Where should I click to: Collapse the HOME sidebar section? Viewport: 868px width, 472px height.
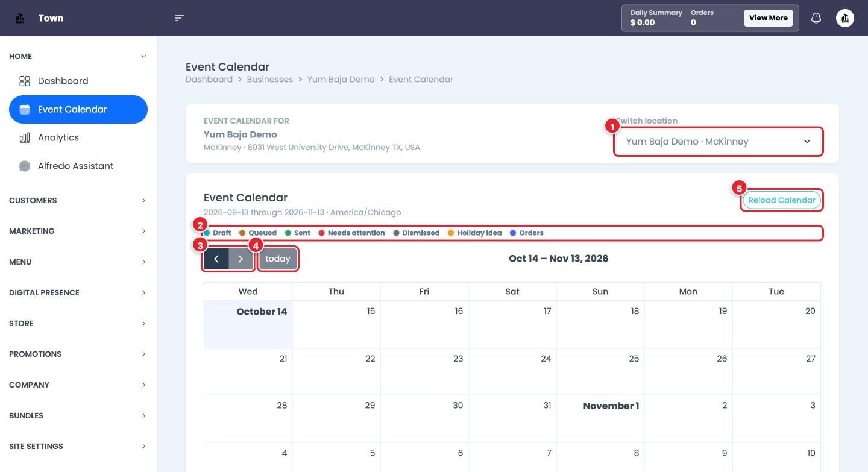tap(78, 56)
